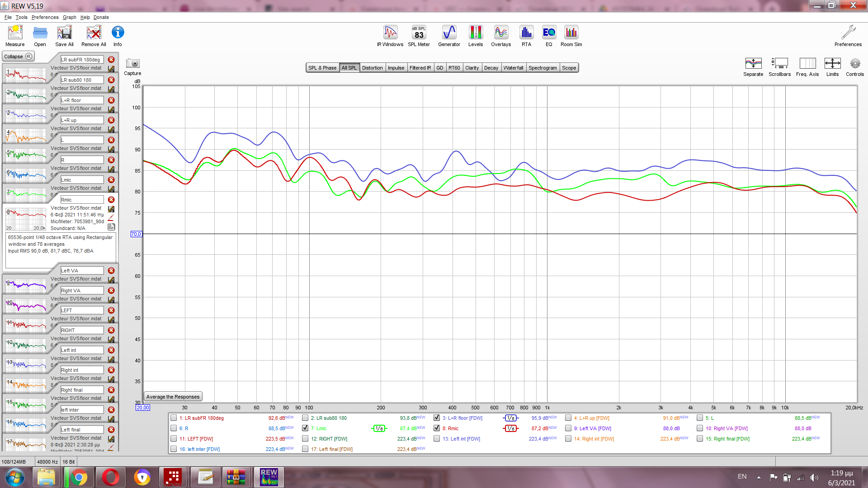Screen dimensions: 868x488
Task: Open graph Controls gear
Action: pyautogui.click(x=855, y=67)
